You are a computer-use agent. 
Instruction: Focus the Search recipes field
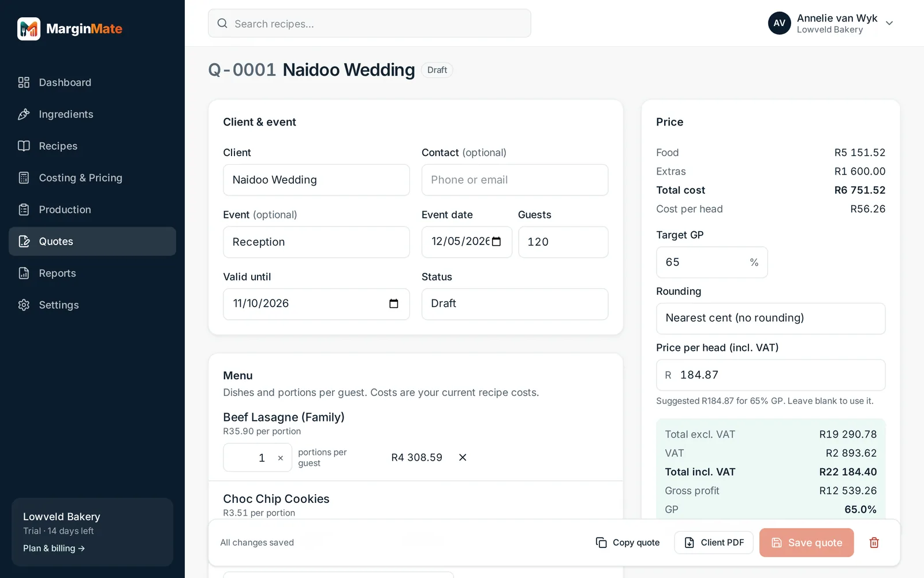370,24
